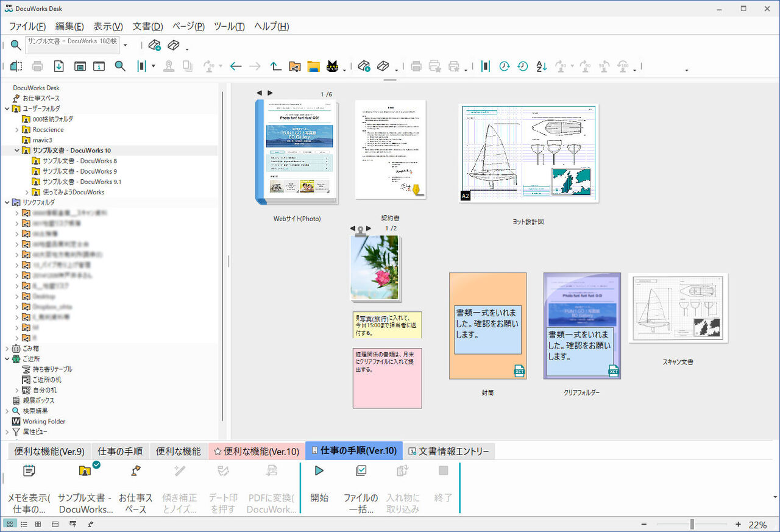Screen dimensions: 780x532
Task: Click the お仕事スペース toolbar button label
Action: (136, 503)
